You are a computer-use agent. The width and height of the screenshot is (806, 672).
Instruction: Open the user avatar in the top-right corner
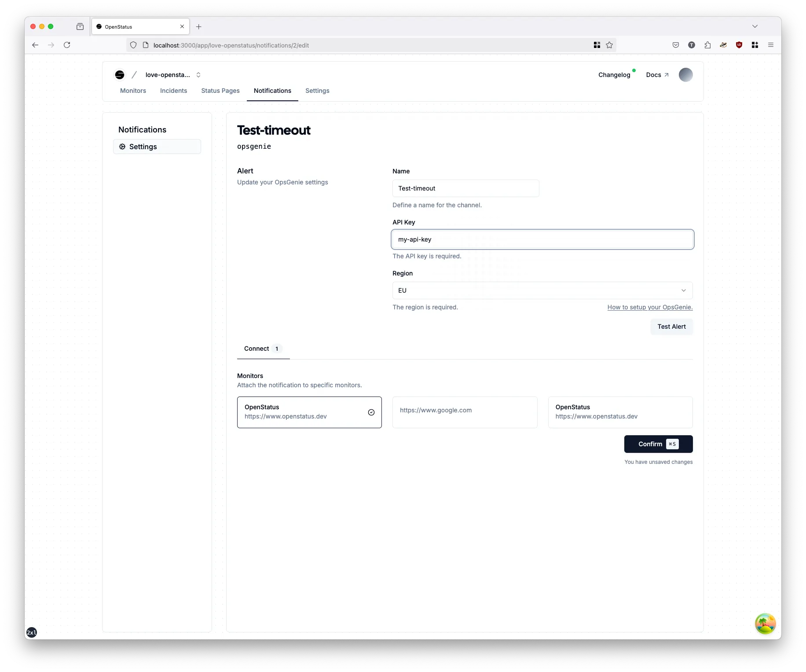685,75
